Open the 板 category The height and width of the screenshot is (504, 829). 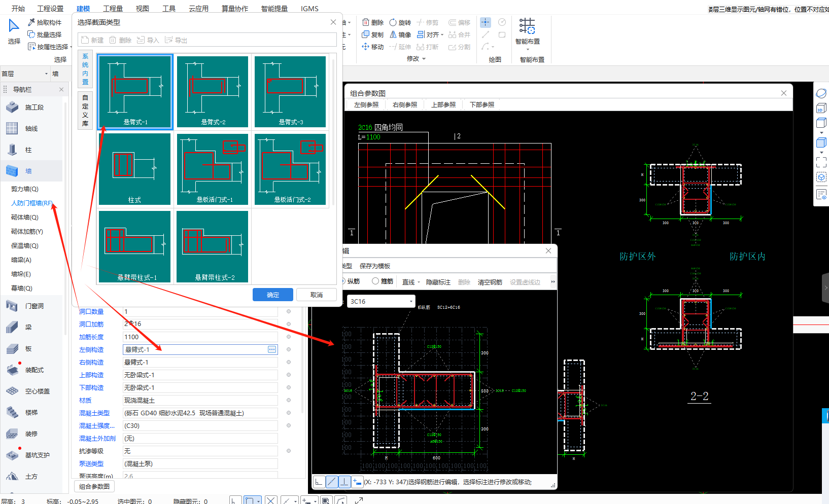(x=31, y=349)
